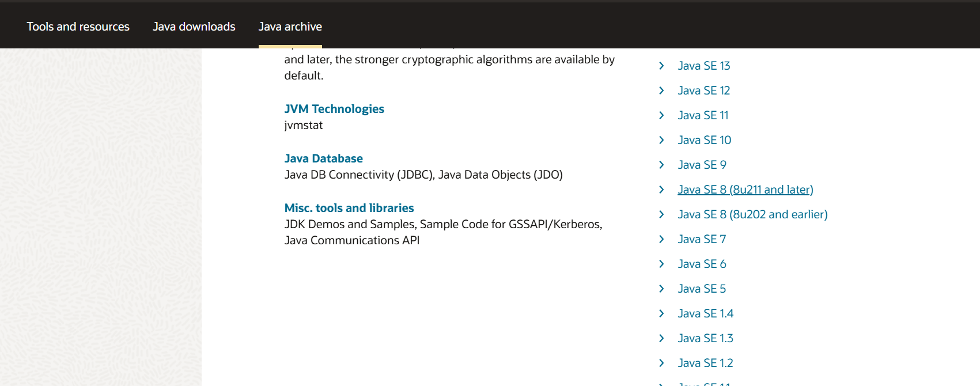Click the chevron beside Java SE 7

(661, 239)
